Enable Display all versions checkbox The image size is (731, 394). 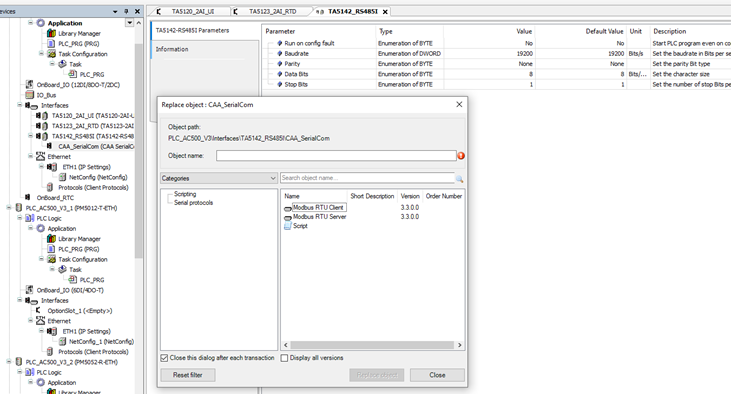[284, 358]
